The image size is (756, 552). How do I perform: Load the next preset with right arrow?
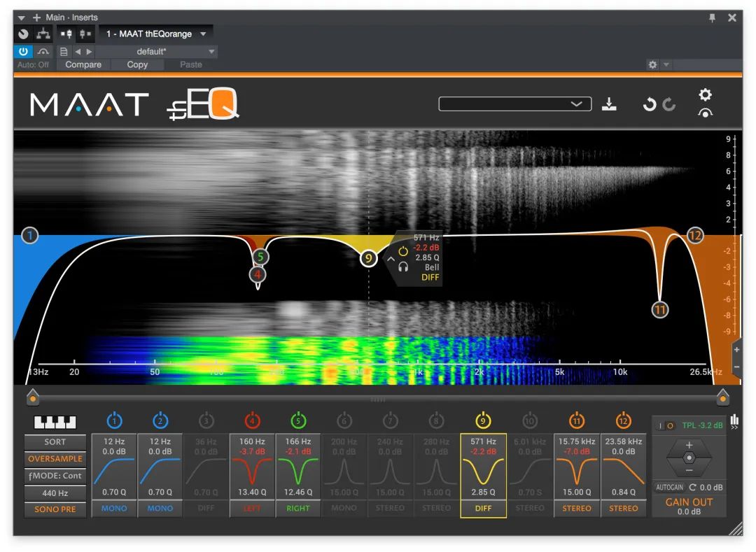(x=89, y=52)
